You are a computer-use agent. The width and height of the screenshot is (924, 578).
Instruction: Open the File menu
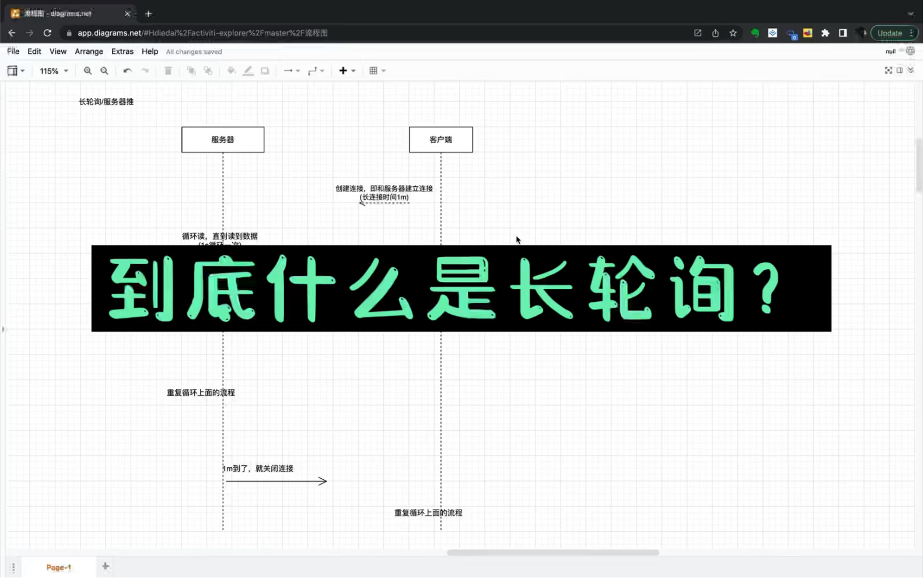(13, 51)
